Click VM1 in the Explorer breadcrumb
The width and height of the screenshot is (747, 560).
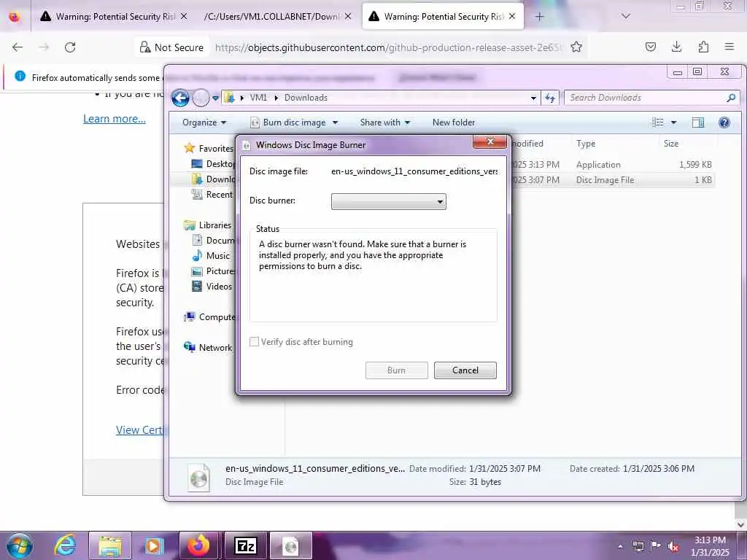(258, 98)
